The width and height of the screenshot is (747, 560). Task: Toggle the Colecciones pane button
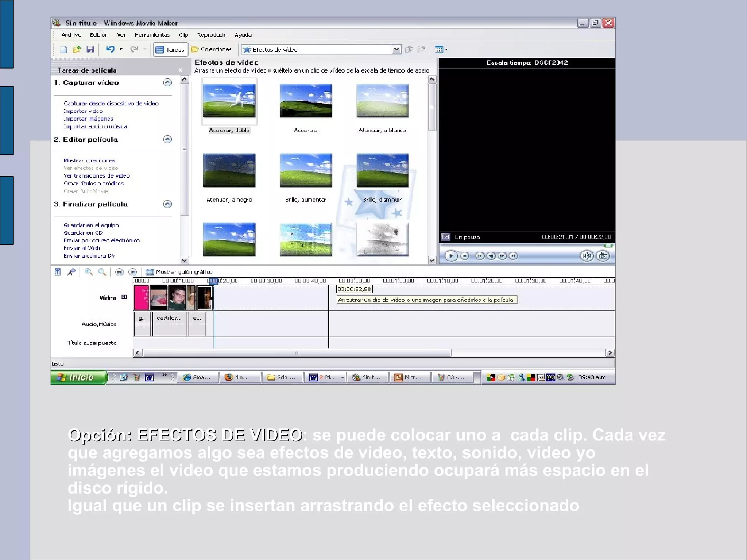[211, 49]
